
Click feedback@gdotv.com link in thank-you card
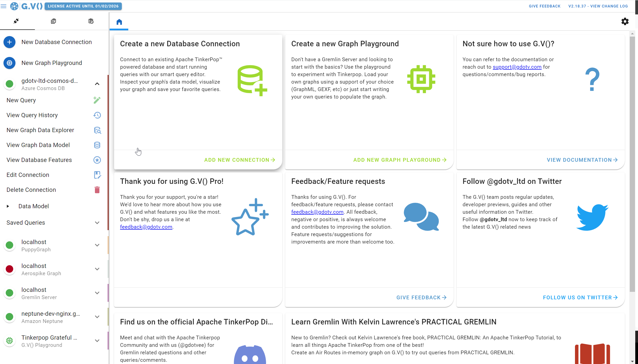point(146,227)
